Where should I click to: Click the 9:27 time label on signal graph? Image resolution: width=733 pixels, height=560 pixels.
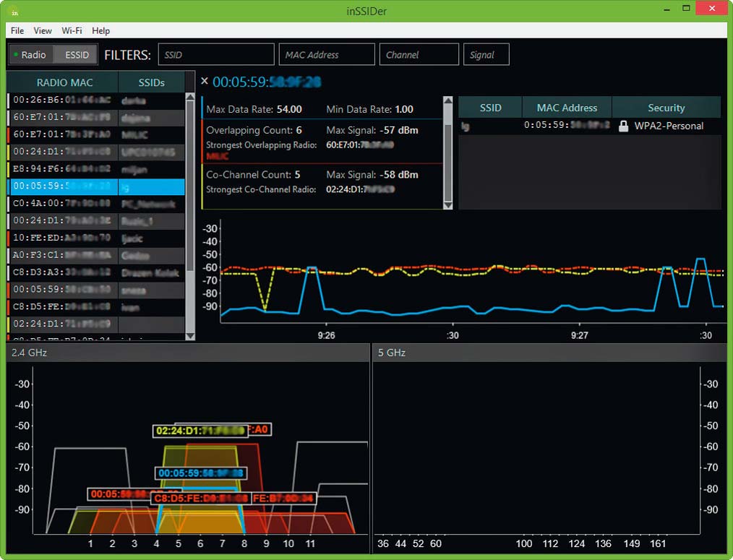579,335
